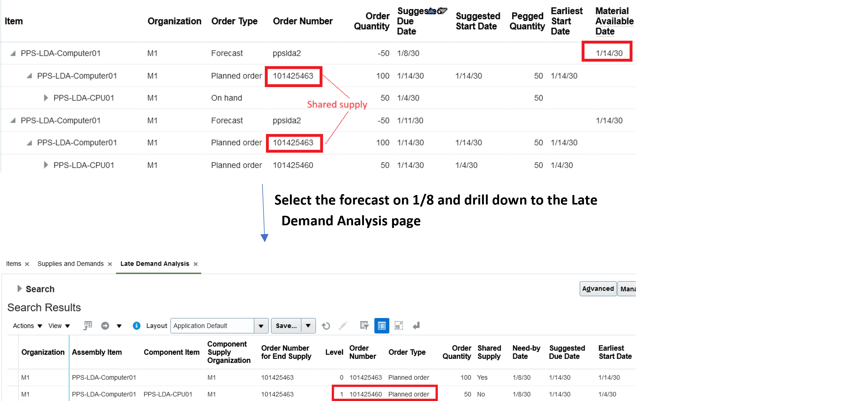This screenshot has height=401, width=868.
Task: Select the Items tab
Action: pos(13,264)
